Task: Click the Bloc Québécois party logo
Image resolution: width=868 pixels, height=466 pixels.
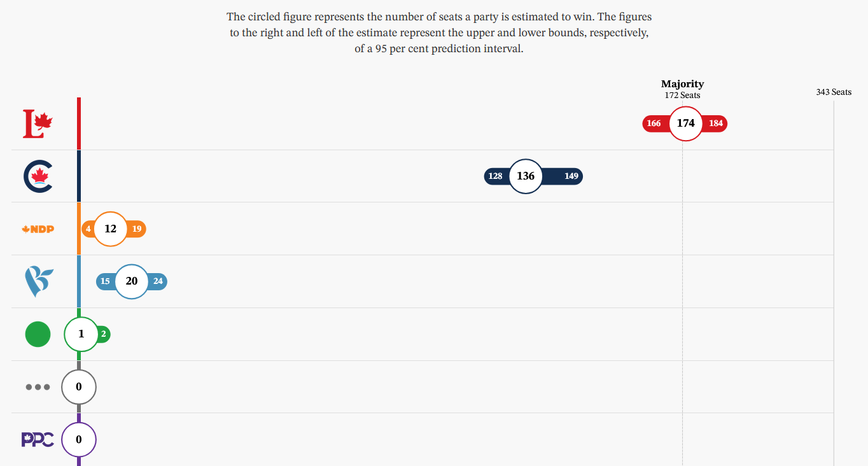Action: pyautogui.click(x=38, y=282)
